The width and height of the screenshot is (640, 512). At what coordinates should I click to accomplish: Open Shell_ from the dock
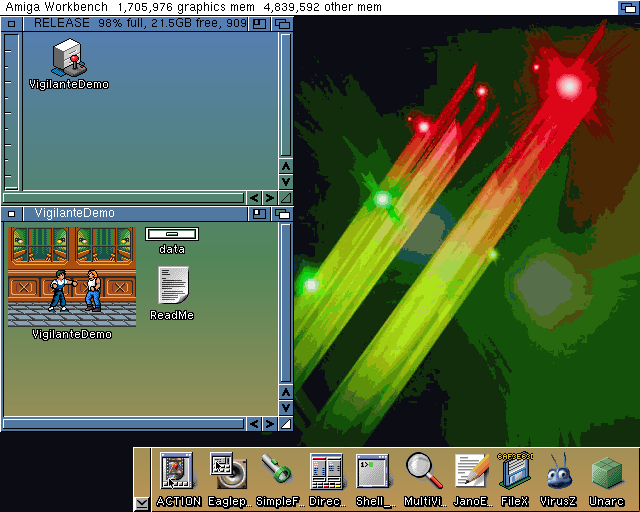coord(372,471)
